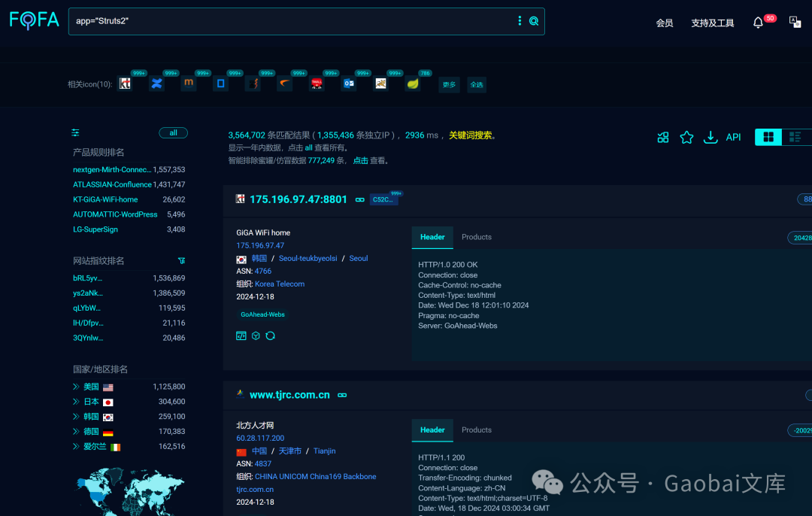Viewport: 812px width, 516px height.
Task: Open the 175.196.97.47:8801 result title
Action: pyautogui.click(x=298, y=199)
